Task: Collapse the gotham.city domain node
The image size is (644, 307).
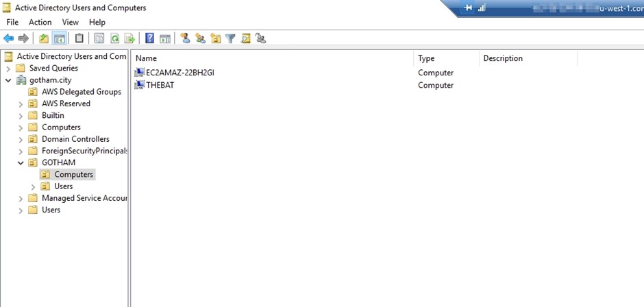Action: click(x=8, y=81)
